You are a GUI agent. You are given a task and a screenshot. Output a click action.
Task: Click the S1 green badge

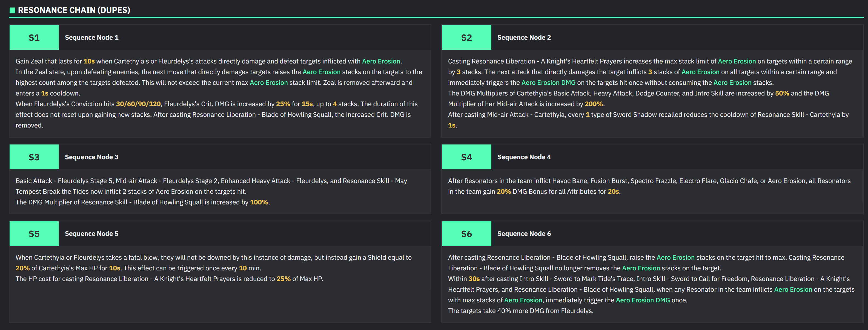pos(34,37)
